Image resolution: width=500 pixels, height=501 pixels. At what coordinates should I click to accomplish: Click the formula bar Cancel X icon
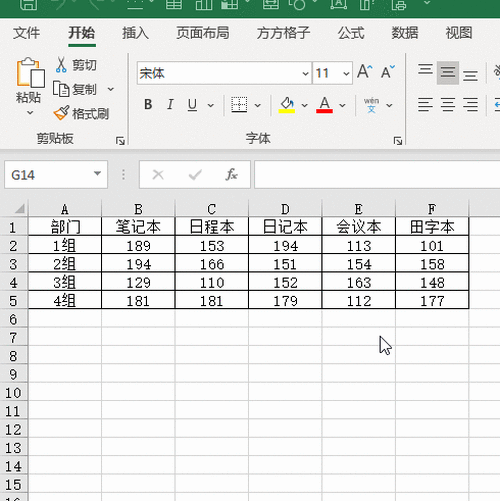tap(158, 174)
